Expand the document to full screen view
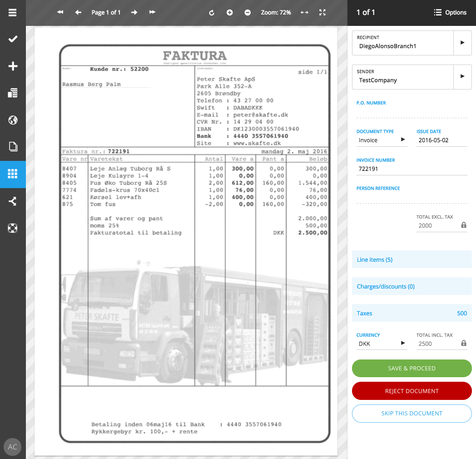This screenshot has width=476, height=459. 322,13
